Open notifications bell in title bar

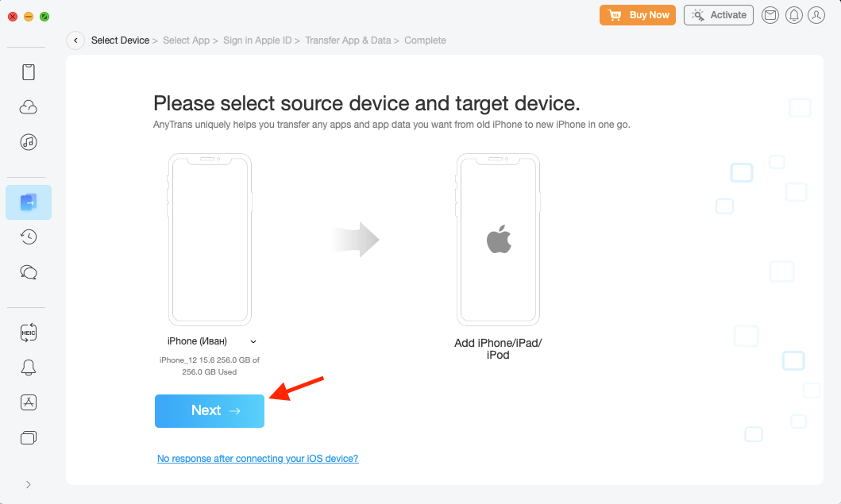[793, 15]
